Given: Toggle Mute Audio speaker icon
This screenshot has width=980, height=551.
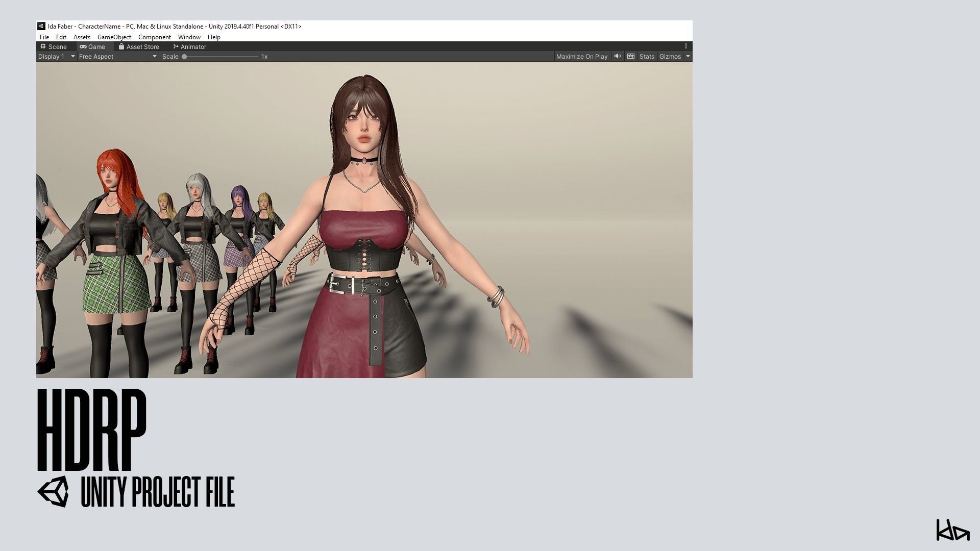Looking at the screenshot, I should point(618,56).
